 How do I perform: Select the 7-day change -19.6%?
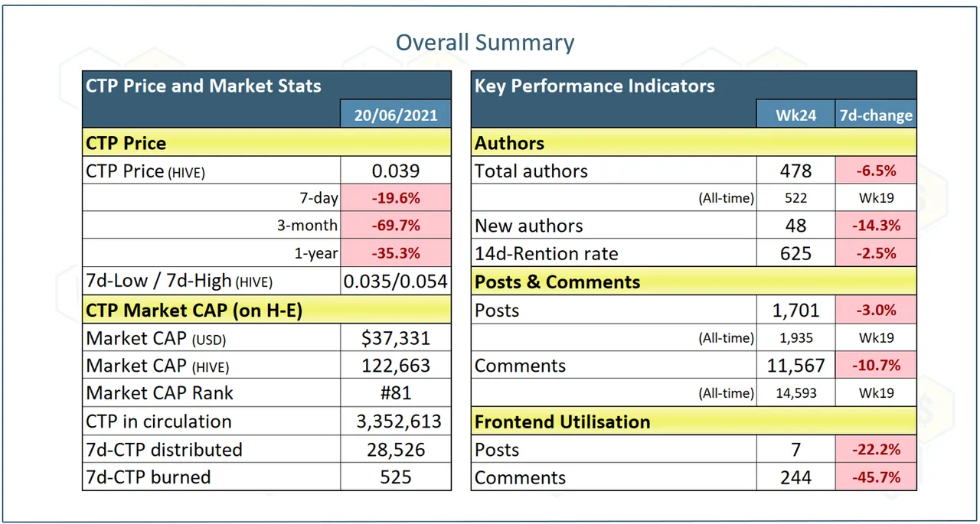396,198
